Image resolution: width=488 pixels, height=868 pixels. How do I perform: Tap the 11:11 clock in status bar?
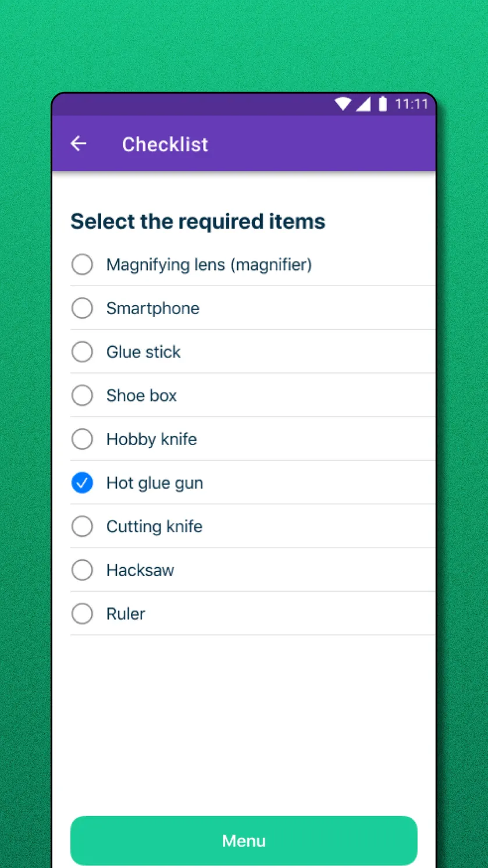[x=411, y=104]
